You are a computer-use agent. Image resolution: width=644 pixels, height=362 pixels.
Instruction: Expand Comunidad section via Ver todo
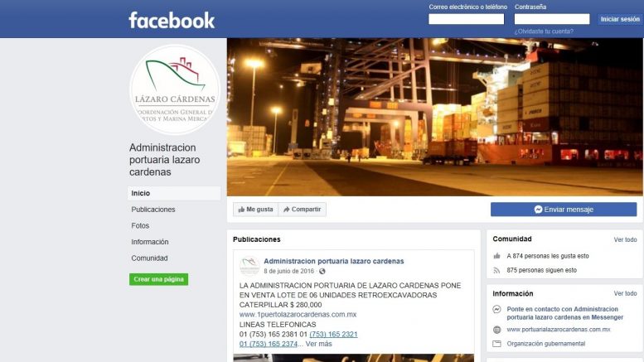[625, 239]
